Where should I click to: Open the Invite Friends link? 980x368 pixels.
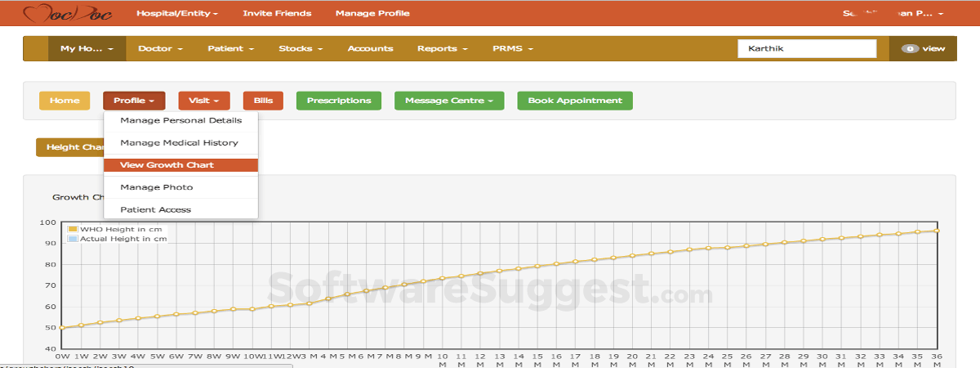click(x=278, y=14)
